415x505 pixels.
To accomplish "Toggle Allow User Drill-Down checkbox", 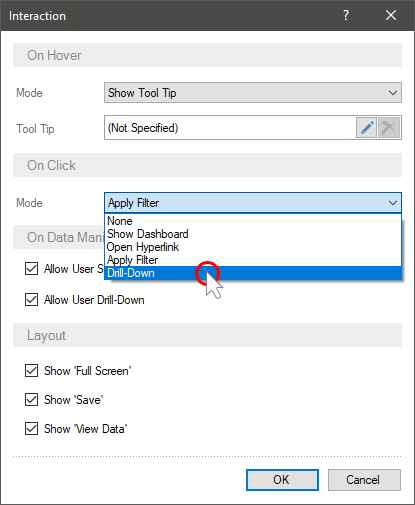I will click(x=31, y=300).
